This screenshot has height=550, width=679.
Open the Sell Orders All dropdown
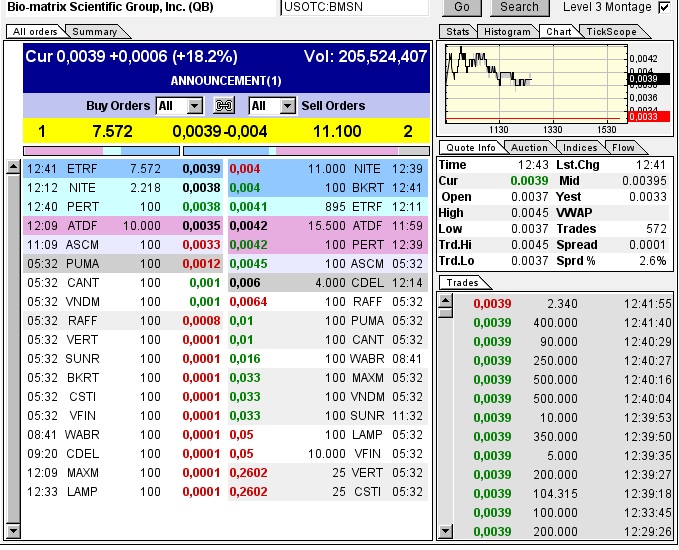tap(272, 106)
